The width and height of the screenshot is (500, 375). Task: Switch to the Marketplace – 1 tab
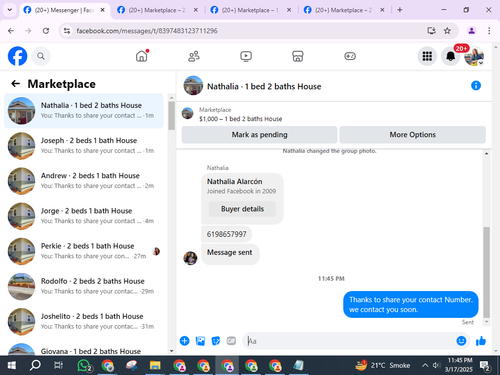point(250,10)
